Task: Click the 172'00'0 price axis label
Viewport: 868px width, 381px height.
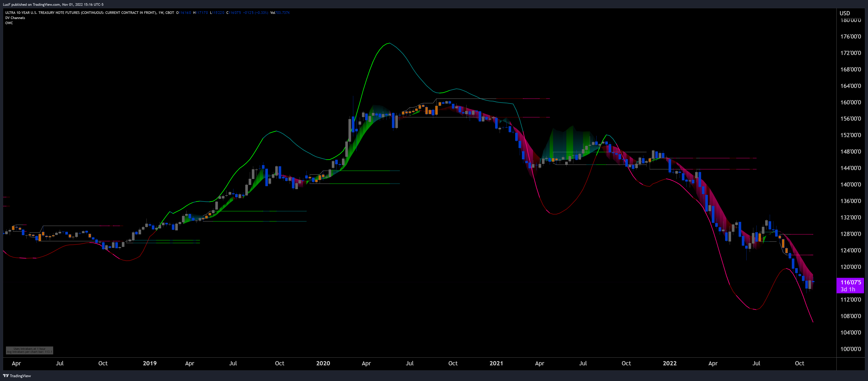Action: point(851,53)
